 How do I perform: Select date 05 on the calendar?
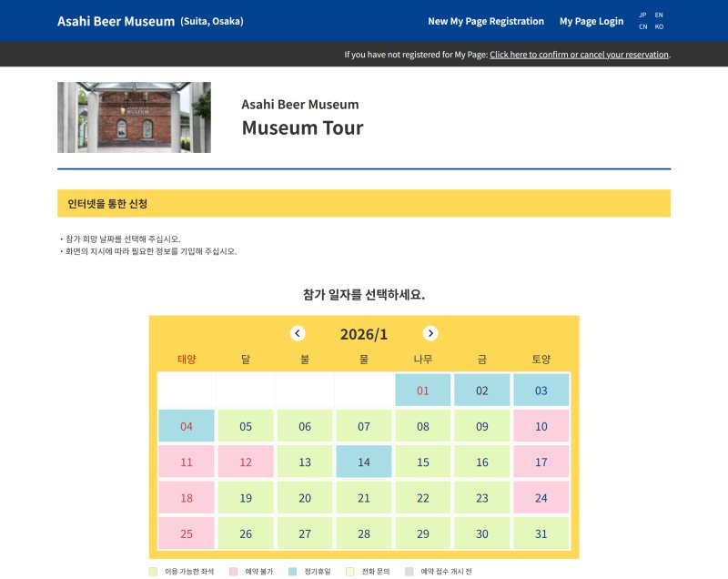pyautogui.click(x=246, y=426)
